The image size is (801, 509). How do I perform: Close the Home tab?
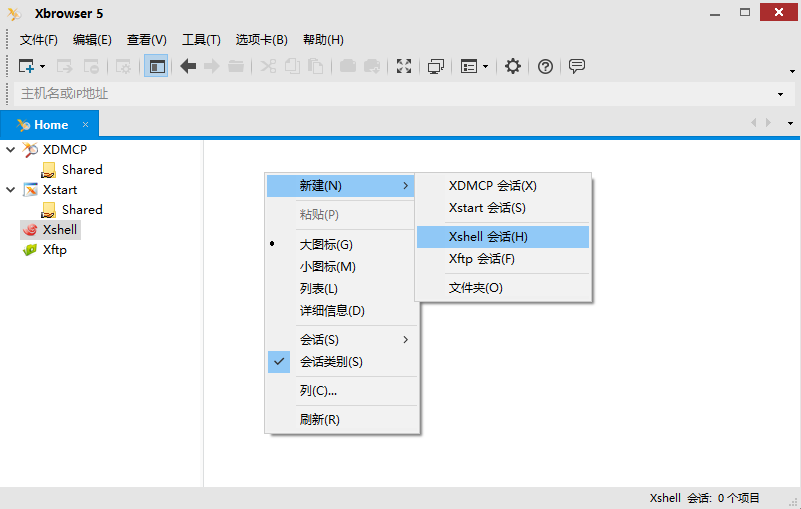85,125
